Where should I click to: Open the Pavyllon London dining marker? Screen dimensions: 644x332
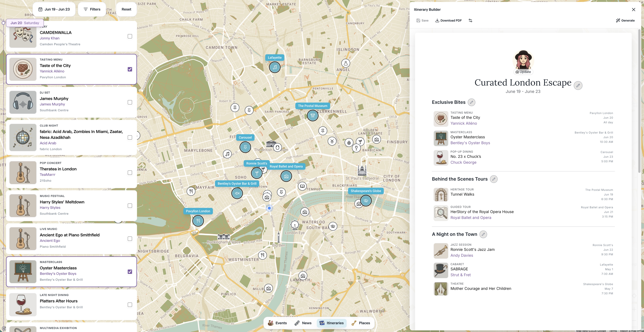pyautogui.click(x=198, y=221)
